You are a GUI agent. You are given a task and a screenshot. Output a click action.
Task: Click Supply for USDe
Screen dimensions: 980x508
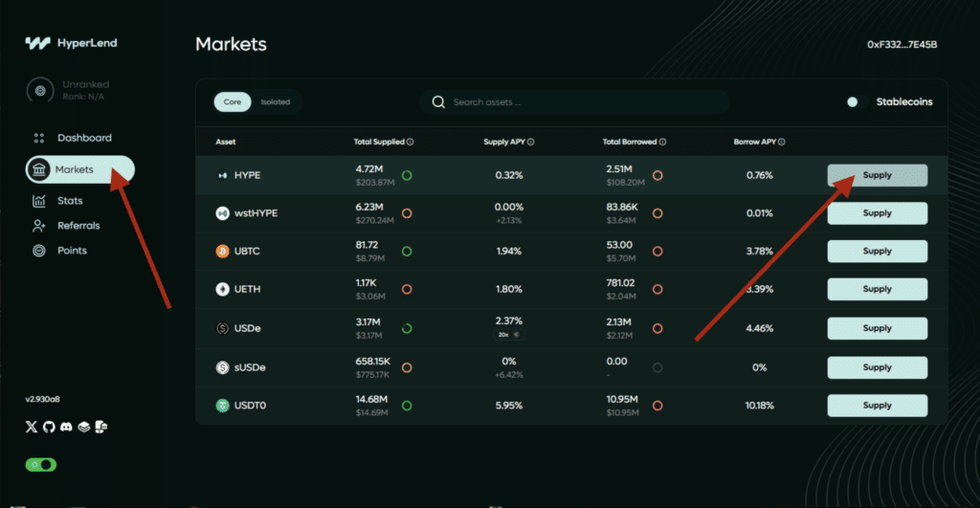[x=878, y=328]
